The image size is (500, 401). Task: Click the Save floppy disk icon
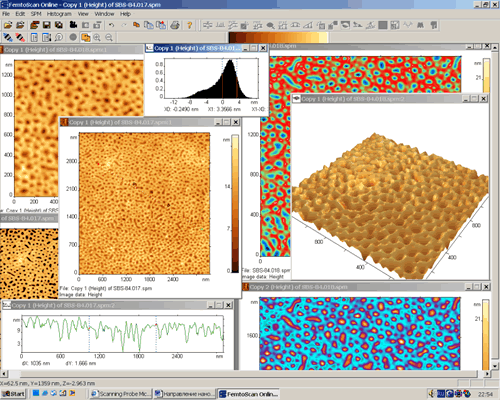coord(46,25)
